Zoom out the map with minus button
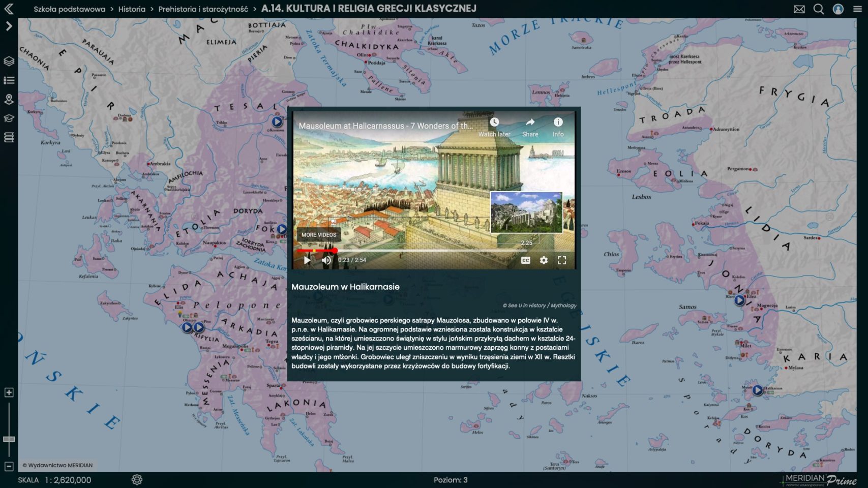Image resolution: width=868 pixels, height=488 pixels. click(9, 466)
